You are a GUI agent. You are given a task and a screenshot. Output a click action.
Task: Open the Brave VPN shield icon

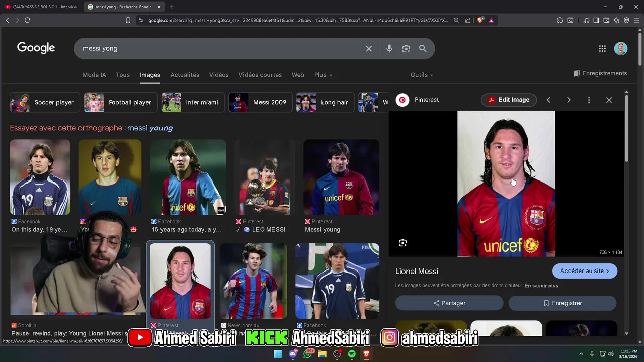click(x=626, y=20)
